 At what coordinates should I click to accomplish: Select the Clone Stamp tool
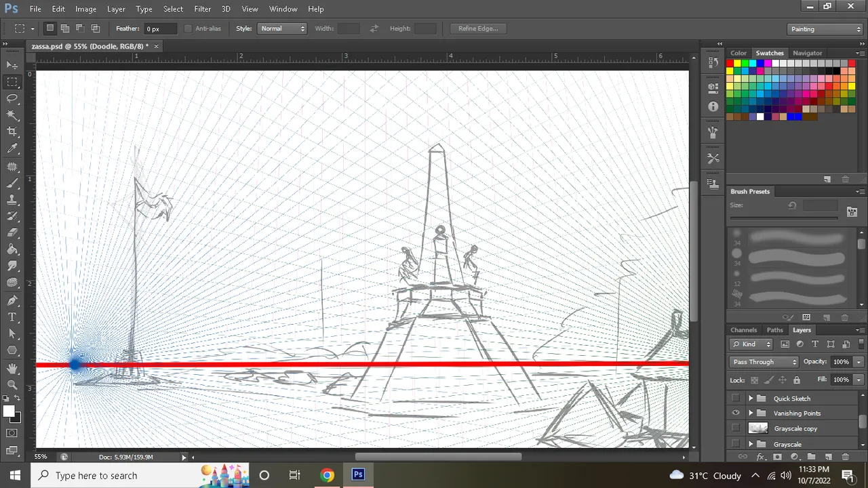[12, 200]
